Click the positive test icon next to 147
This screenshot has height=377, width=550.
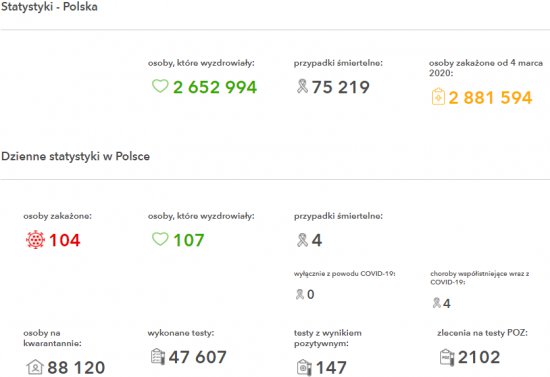304,368
